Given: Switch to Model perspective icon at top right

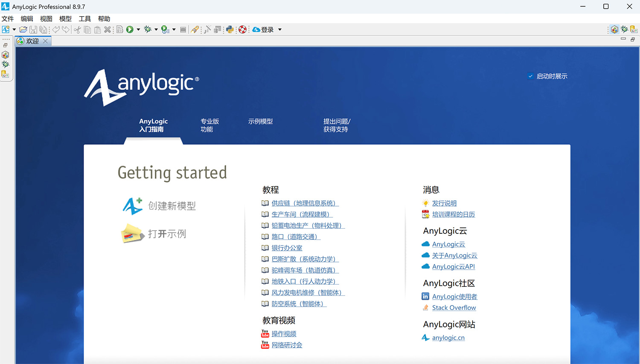Looking at the screenshot, I should 614,29.
